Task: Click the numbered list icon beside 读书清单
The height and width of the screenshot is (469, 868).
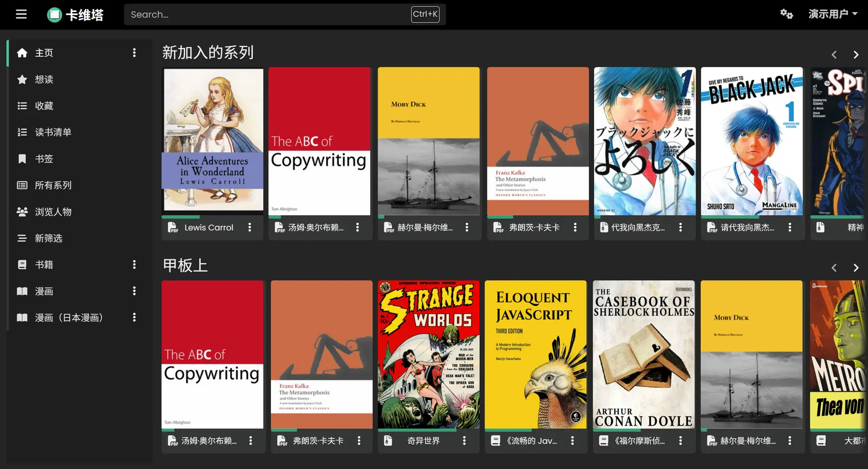Action: coord(22,132)
